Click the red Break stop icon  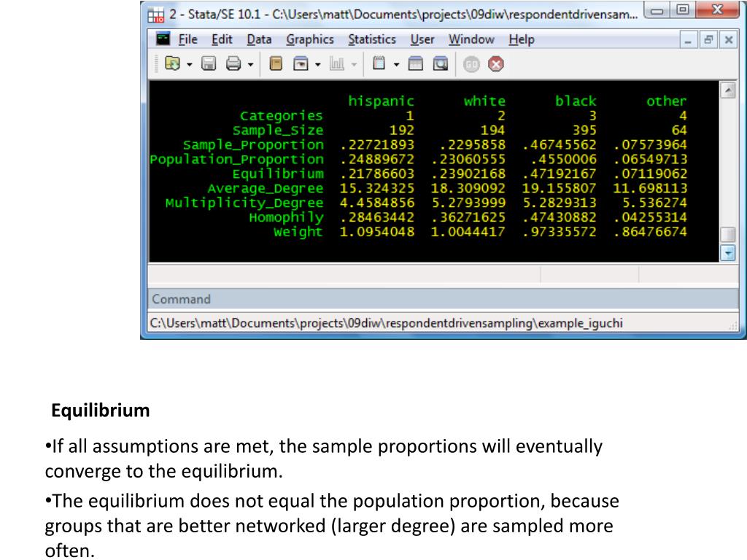point(496,64)
